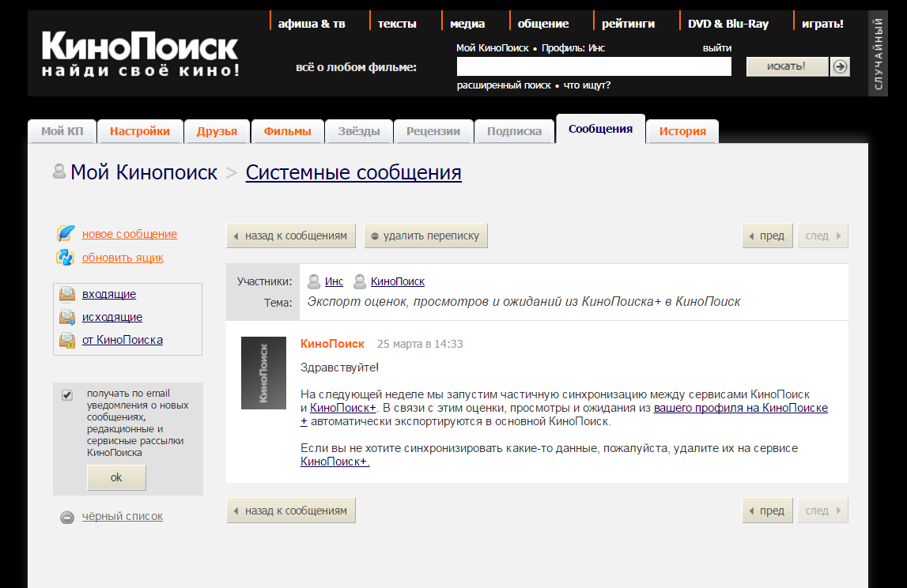
Task: Open the тексты menu
Action: pyautogui.click(x=397, y=24)
